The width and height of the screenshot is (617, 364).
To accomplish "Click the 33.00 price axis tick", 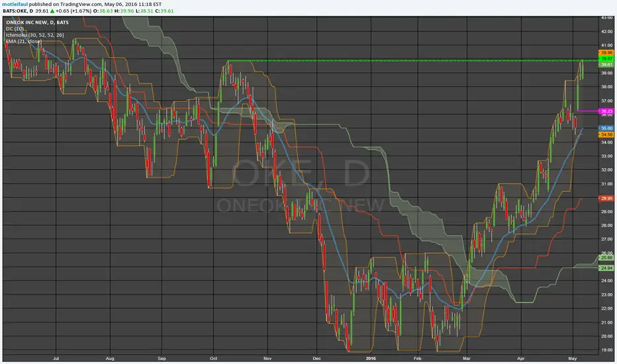I will click(x=606, y=156).
